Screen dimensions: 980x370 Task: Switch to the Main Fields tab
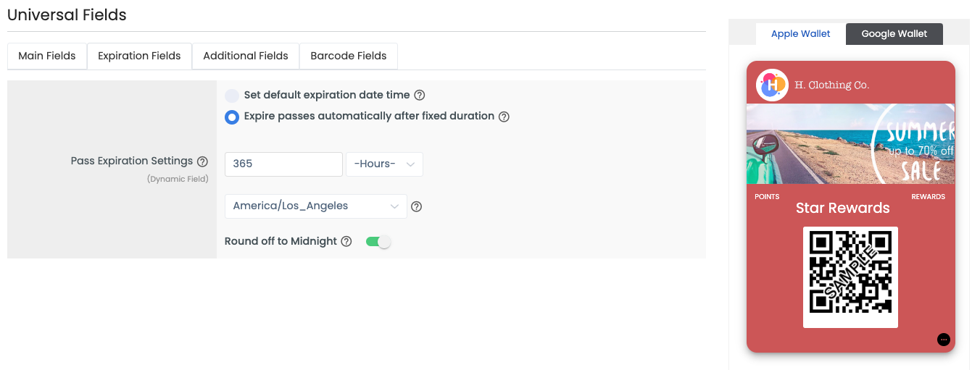pos(47,56)
